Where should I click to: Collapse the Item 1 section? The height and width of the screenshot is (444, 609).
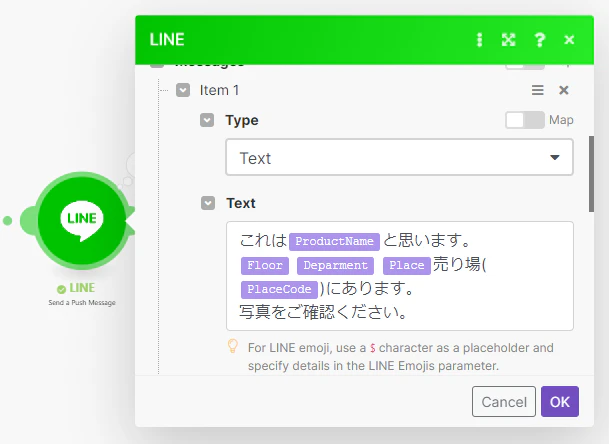tap(183, 90)
